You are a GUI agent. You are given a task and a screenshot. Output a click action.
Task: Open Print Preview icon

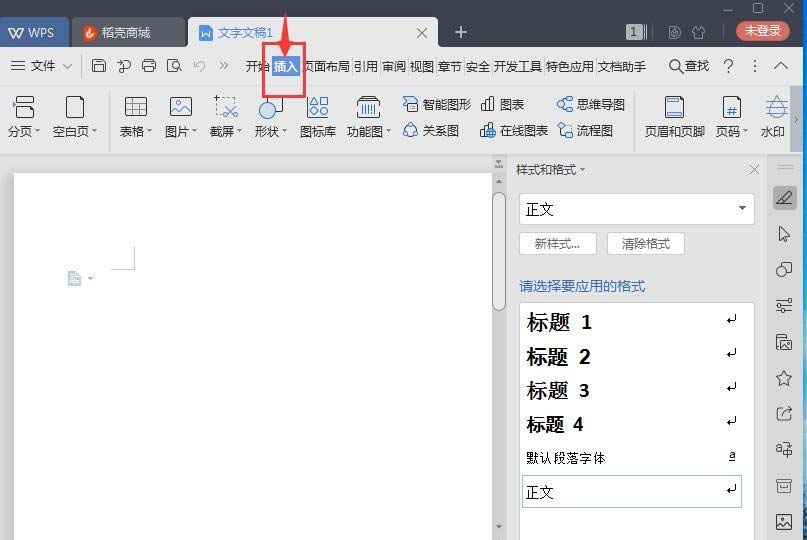point(174,66)
